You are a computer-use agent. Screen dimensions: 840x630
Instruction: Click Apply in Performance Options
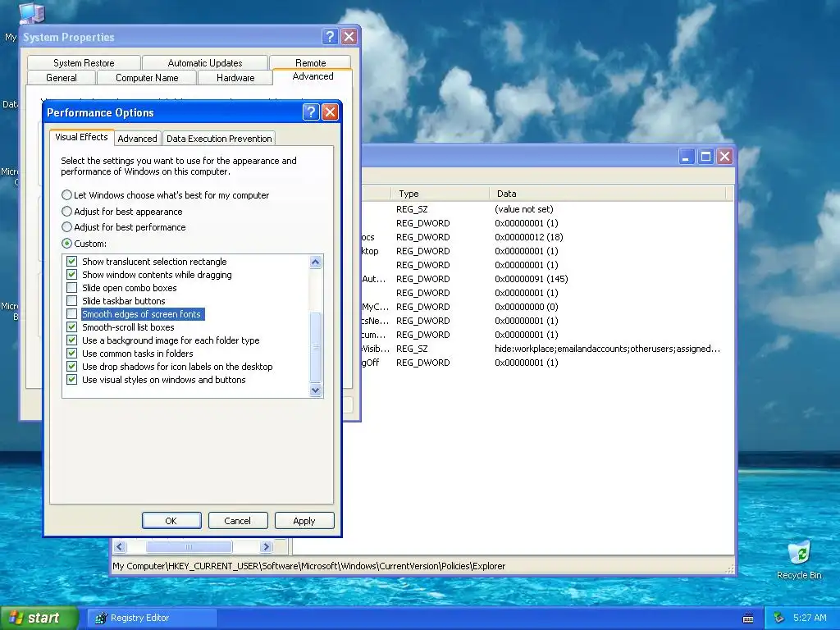coord(304,521)
